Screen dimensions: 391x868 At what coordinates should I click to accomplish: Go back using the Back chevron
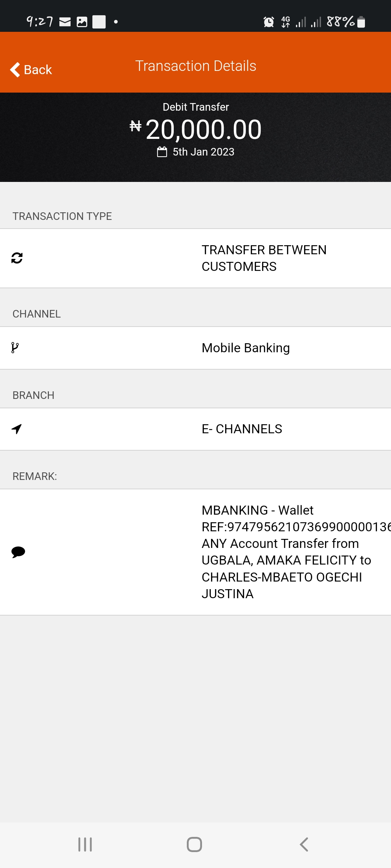[x=15, y=70]
